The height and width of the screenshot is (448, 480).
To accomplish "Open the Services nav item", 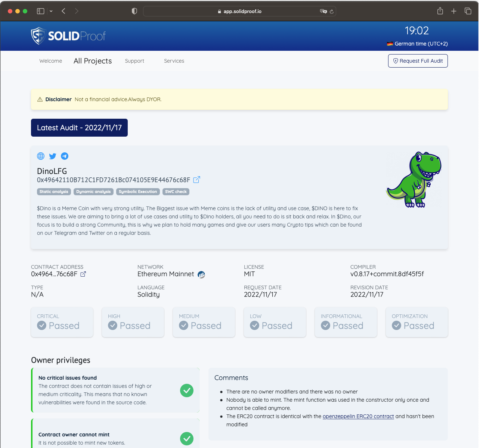I will (174, 61).
